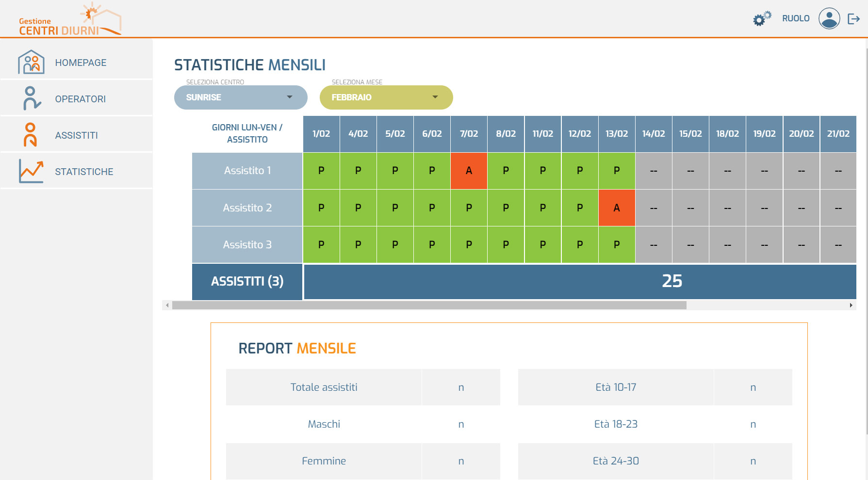Toggle Assistito 3 presence on 1/02

(x=321, y=245)
